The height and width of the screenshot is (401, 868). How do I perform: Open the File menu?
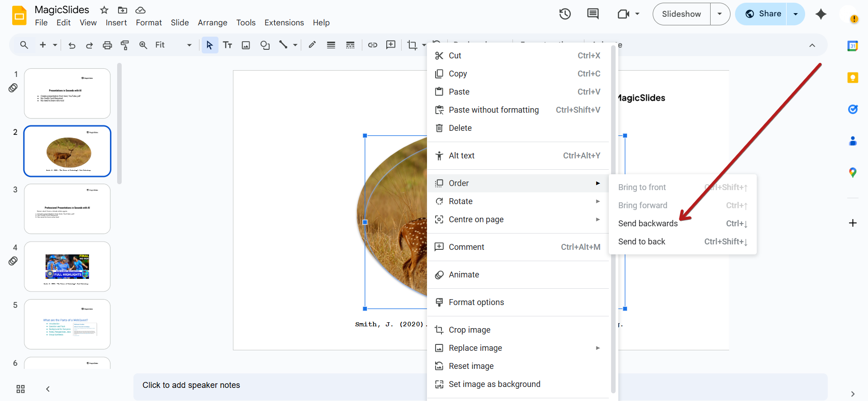(41, 23)
